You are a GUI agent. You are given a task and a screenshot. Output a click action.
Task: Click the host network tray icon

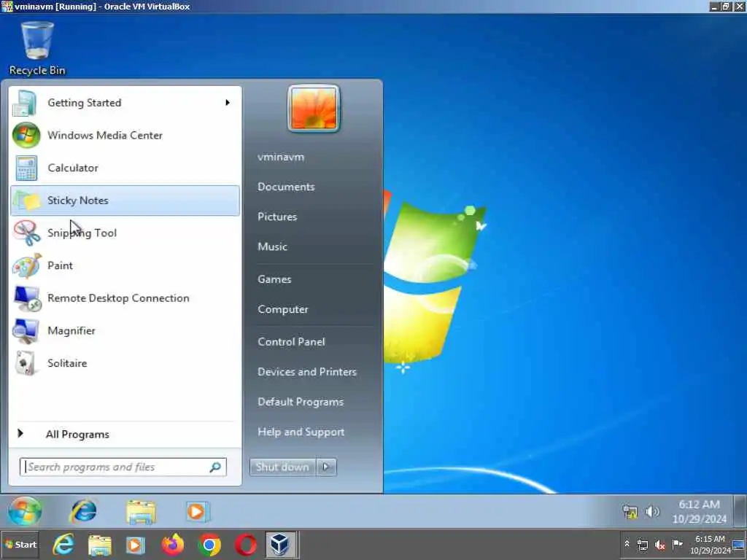click(x=643, y=545)
